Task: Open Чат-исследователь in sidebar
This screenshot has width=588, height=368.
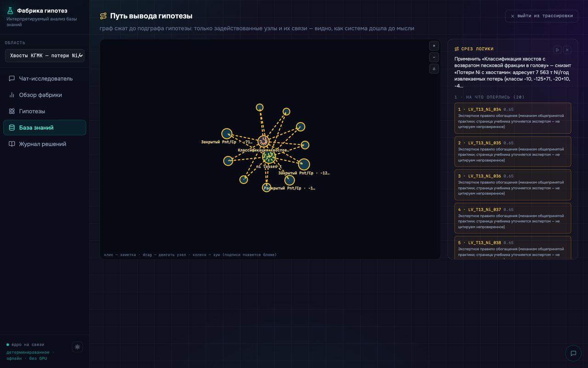Action: 45,79
